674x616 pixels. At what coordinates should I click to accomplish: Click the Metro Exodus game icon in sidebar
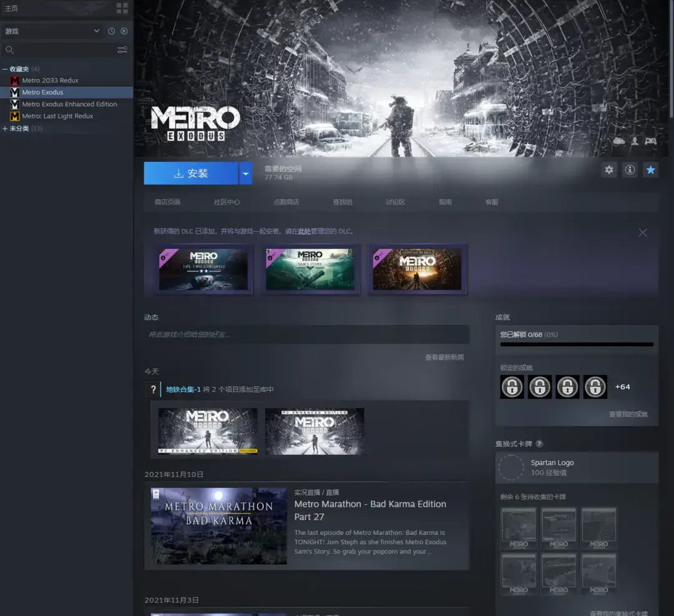(x=14, y=92)
